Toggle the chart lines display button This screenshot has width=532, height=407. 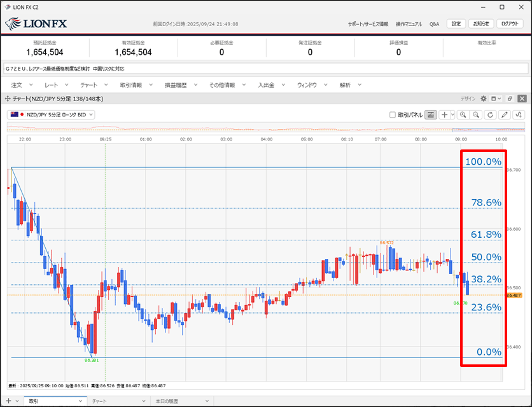click(x=431, y=114)
